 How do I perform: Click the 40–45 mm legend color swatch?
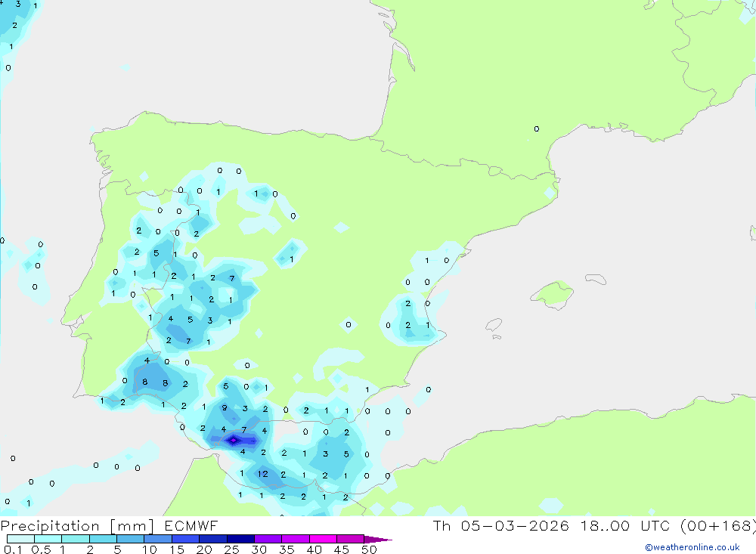pyautogui.click(x=323, y=539)
